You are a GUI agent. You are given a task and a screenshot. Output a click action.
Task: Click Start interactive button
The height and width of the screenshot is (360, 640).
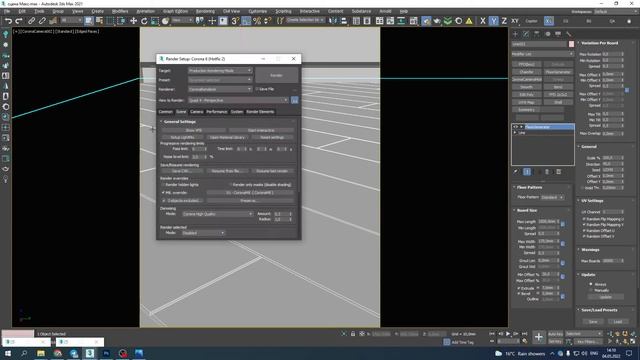pos(261,130)
